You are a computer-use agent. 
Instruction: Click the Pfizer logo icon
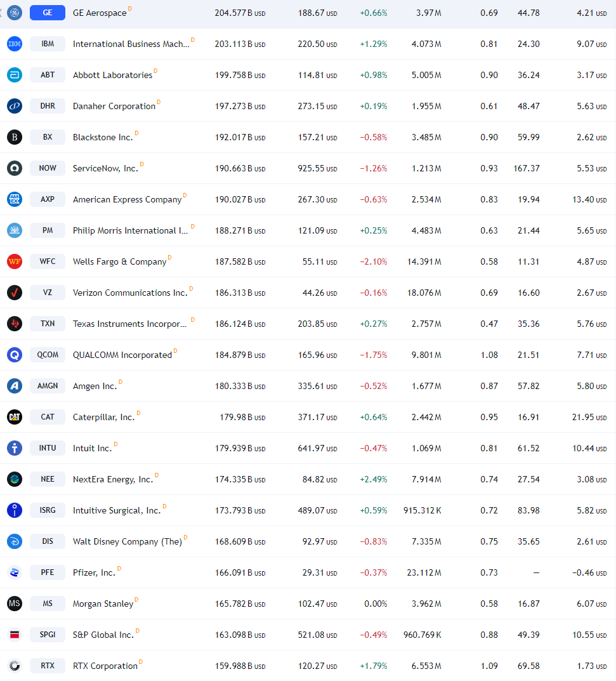(15, 572)
